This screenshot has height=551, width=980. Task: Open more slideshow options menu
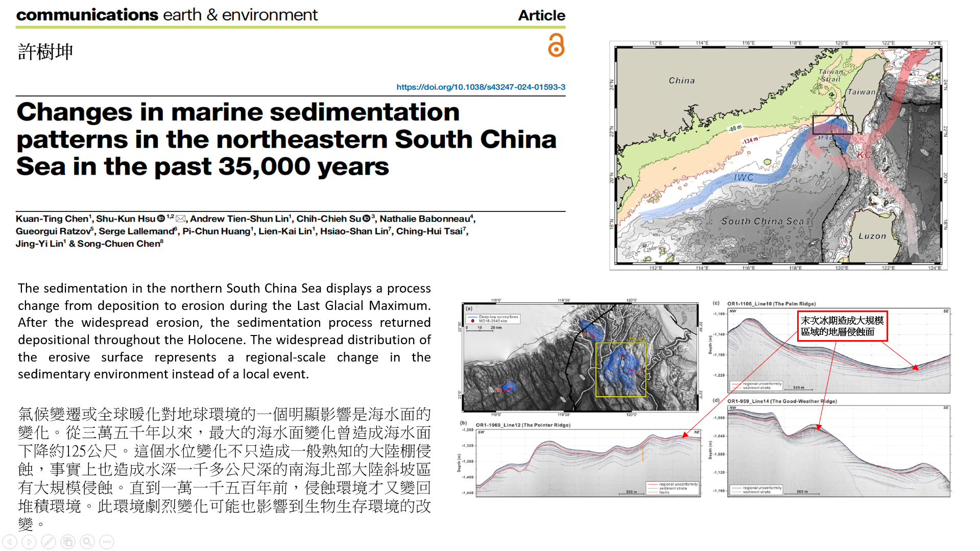[x=107, y=542]
